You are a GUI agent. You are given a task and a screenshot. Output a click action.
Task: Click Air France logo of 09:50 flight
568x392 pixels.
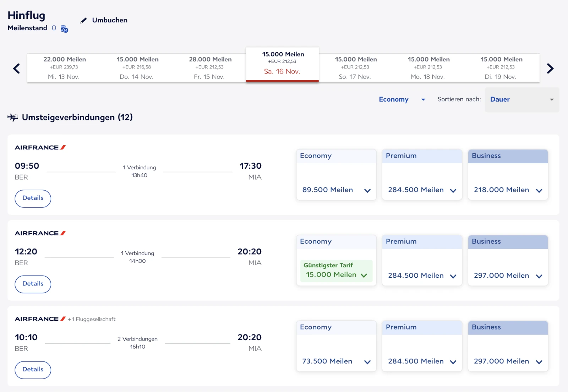point(40,147)
